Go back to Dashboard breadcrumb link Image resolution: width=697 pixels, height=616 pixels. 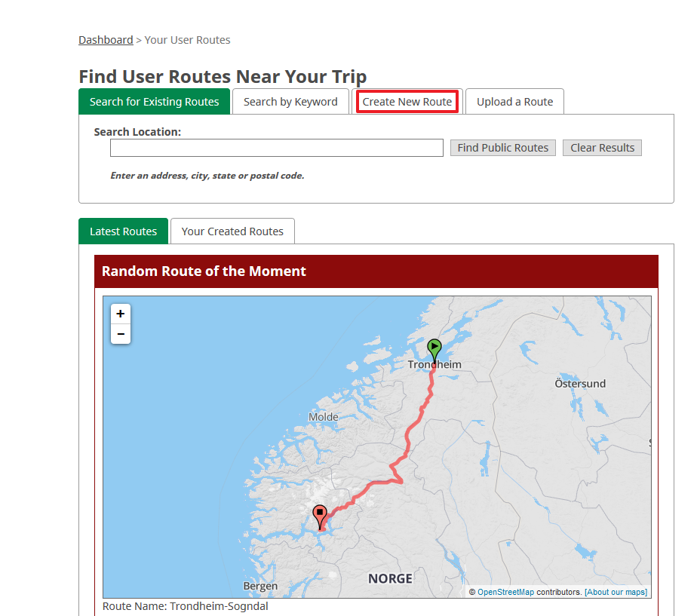tap(106, 40)
